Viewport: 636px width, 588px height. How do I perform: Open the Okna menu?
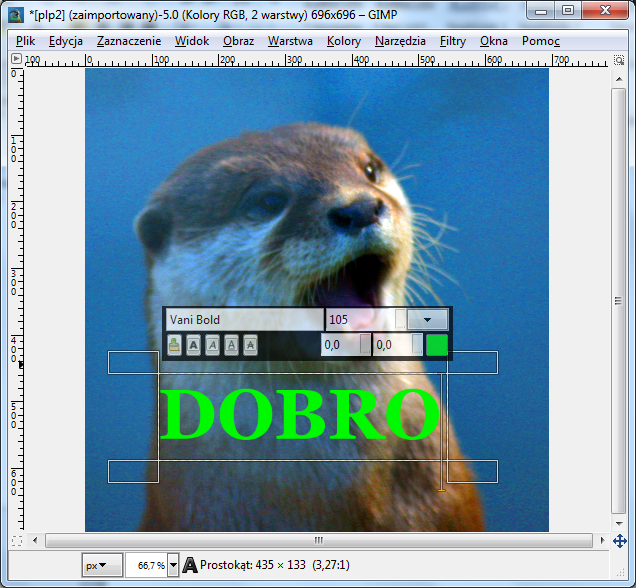(494, 41)
